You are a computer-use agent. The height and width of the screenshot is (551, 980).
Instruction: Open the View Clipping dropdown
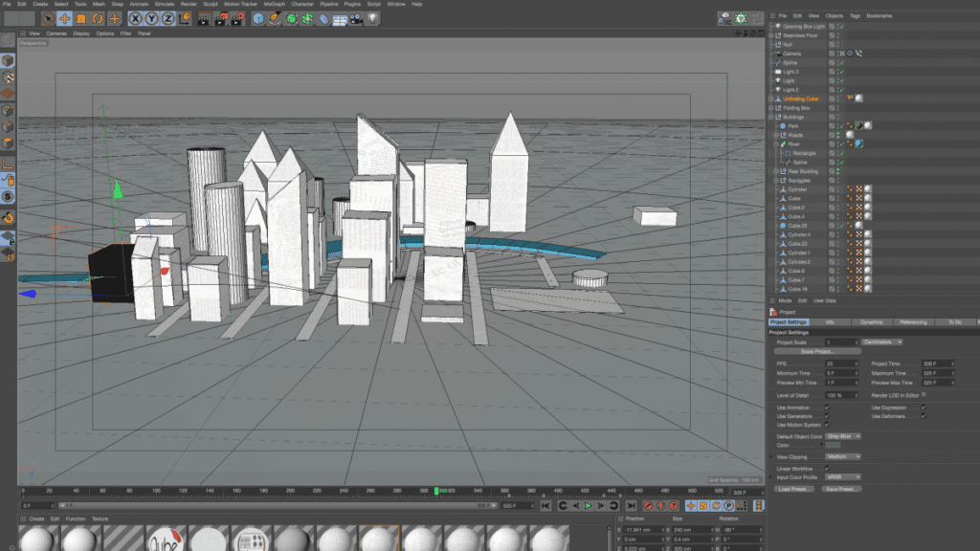843,457
